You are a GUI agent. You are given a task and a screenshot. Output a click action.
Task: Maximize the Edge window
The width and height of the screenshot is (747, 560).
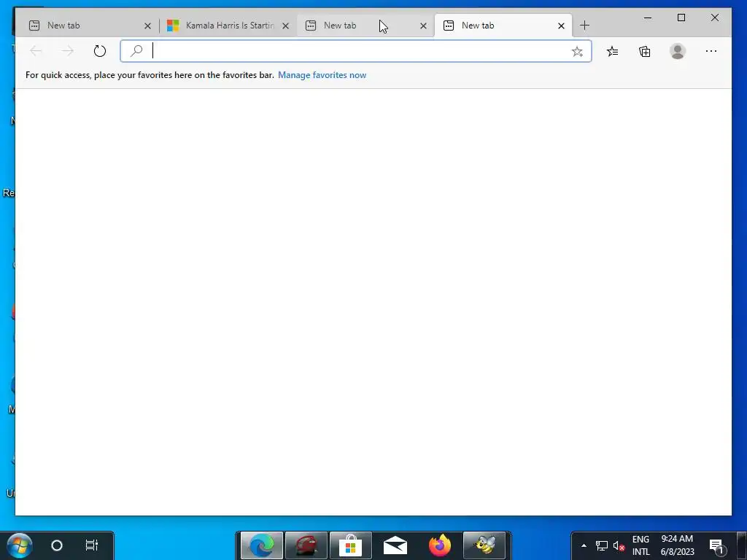pyautogui.click(x=681, y=17)
